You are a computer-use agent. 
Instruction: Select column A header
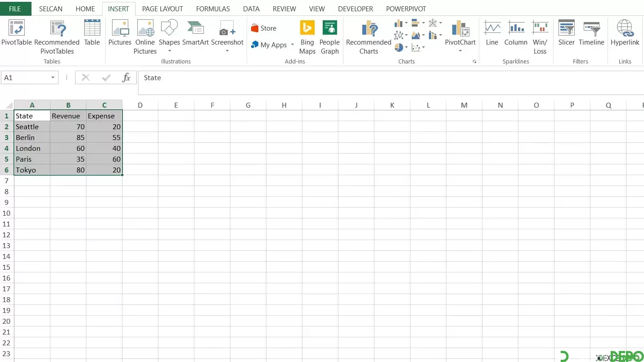[32, 105]
